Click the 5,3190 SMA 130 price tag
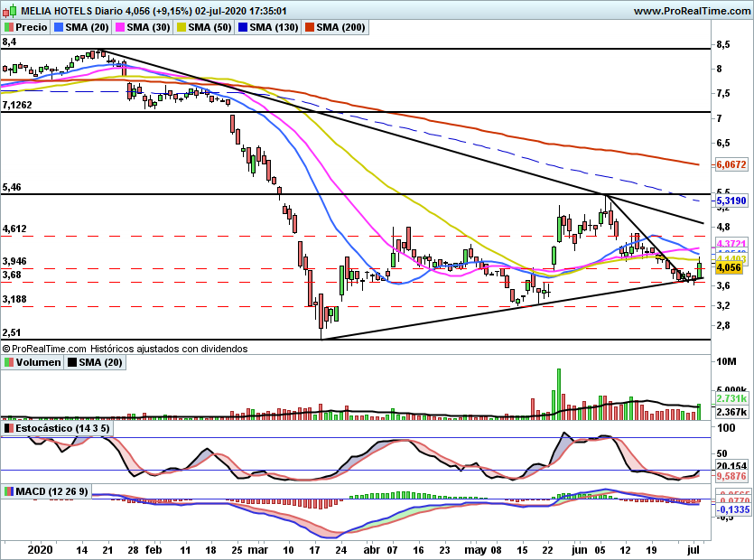The width and height of the screenshot is (754, 560). [731, 201]
